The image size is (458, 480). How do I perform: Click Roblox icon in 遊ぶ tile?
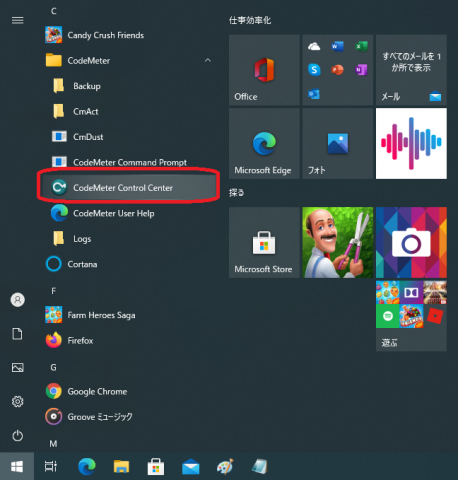435,316
